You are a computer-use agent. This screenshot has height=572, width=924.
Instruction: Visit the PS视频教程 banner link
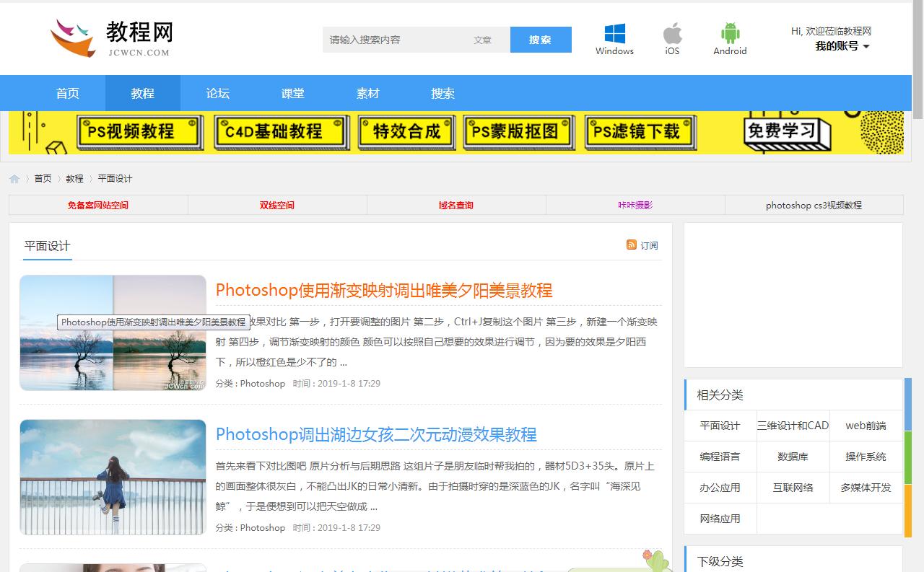(x=139, y=132)
